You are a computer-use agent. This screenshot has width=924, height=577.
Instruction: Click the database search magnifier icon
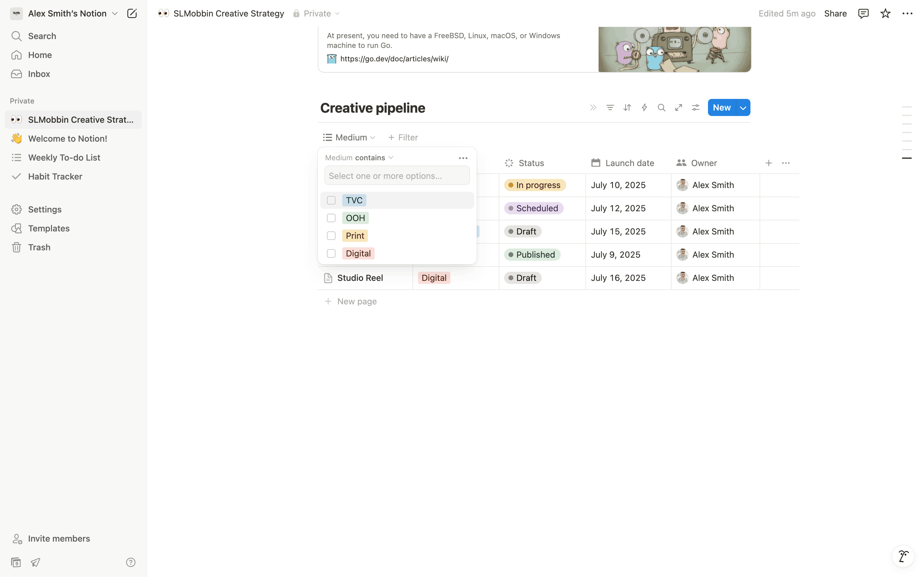point(661,107)
